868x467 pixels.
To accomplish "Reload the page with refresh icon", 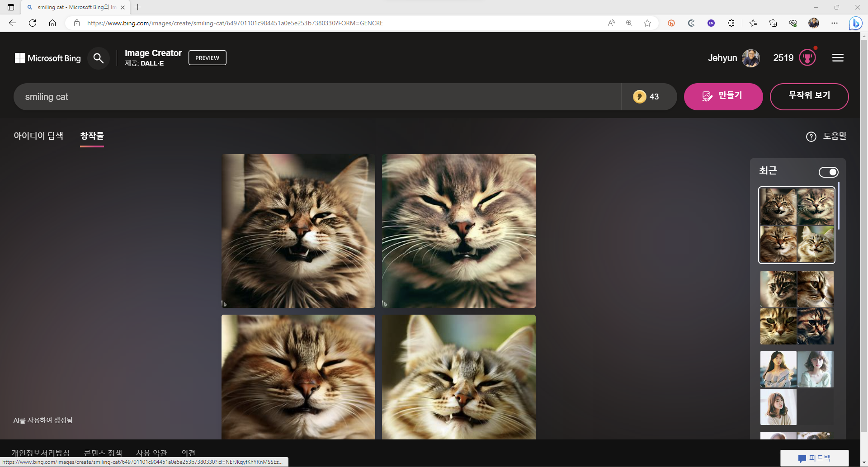I will pyautogui.click(x=33, y=23).
